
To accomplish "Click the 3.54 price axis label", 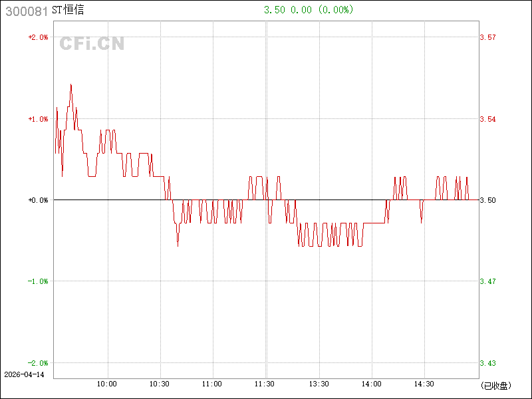I will 487,119.
